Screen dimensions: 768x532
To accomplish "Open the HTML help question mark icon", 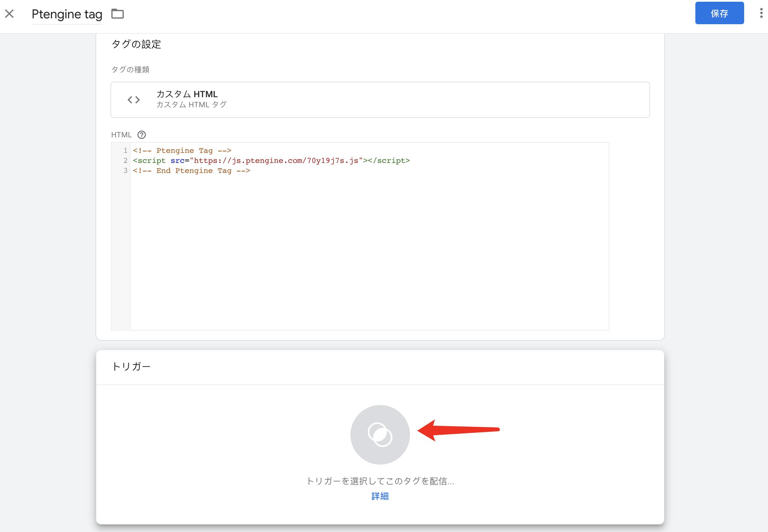I will (141, 135).
